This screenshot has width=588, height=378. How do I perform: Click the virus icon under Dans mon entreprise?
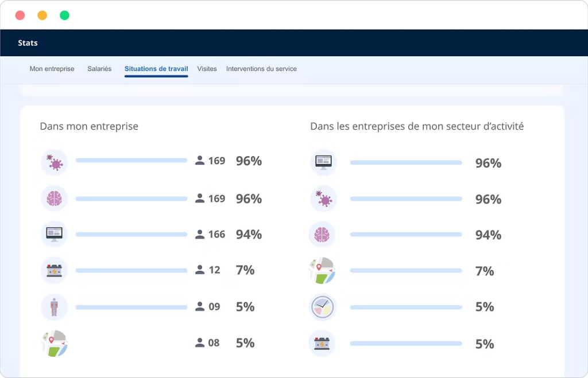[55, 163]
